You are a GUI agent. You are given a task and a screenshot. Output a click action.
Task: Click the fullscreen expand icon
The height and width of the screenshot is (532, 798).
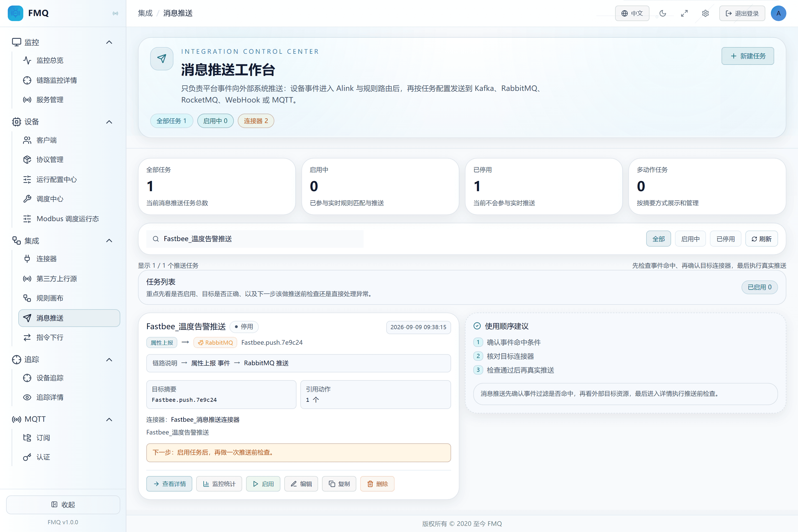coord(684,13)
